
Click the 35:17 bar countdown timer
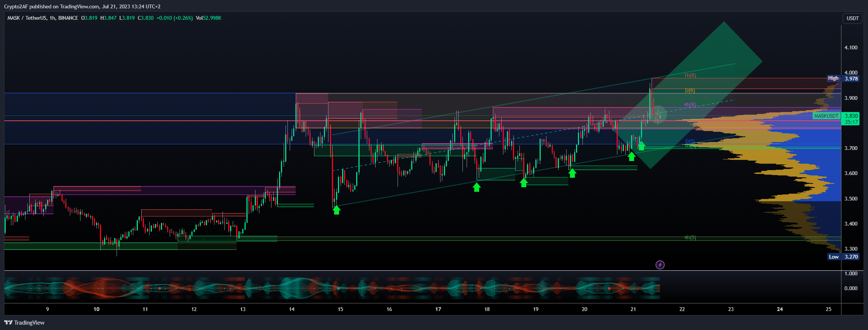pos(851,122)
